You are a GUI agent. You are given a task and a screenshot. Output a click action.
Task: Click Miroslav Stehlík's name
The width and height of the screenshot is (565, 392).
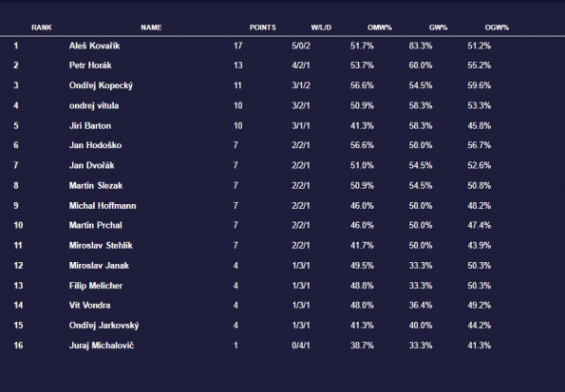pos(101,246)
